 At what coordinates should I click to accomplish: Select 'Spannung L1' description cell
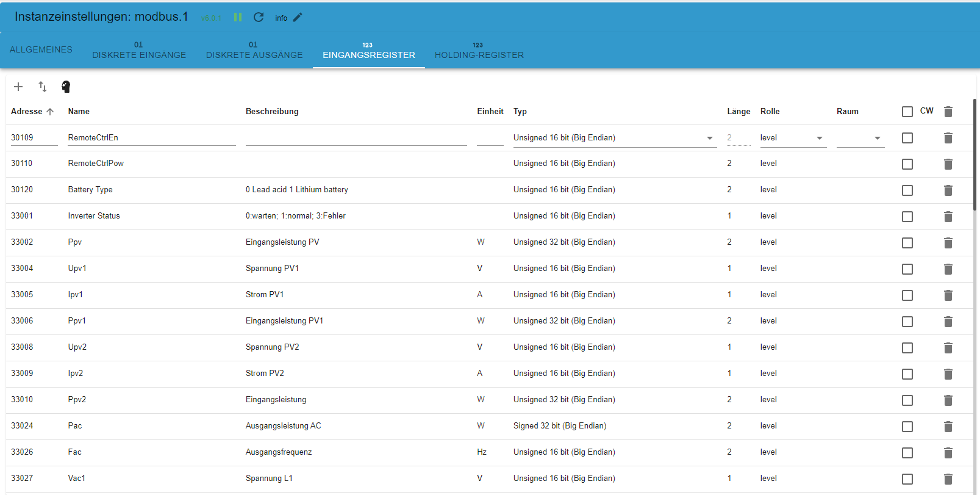[269, 479]
